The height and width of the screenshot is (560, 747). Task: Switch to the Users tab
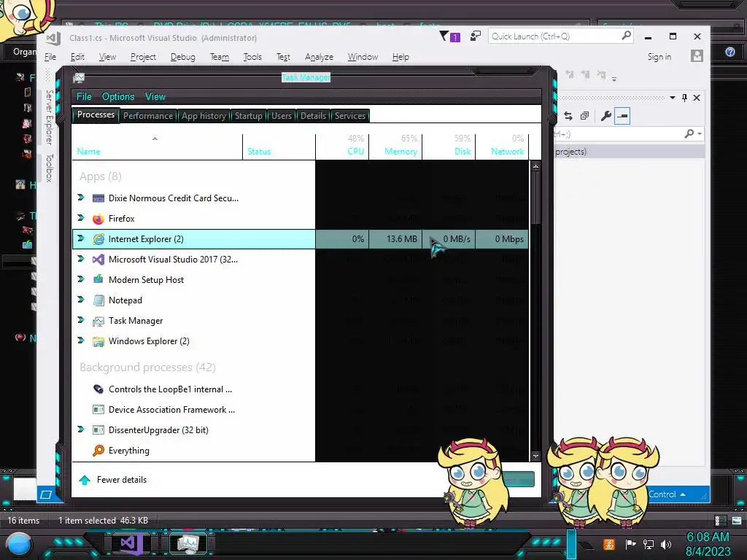[282, 116]
